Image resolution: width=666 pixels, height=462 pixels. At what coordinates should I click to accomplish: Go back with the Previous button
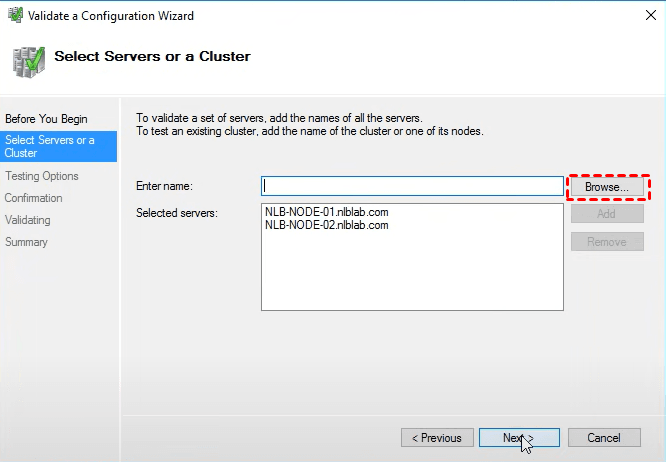coord(437,438)
